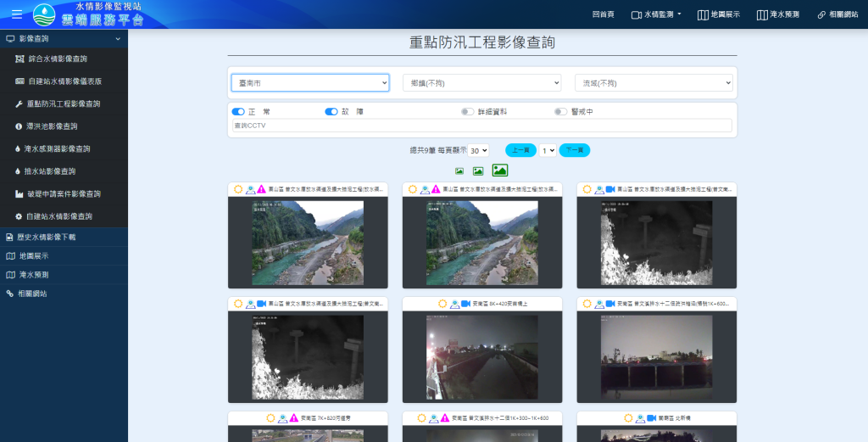Click the info circle icon beside 滯洪池影像查詢
Screen dimensions: 868x442
[19, 126]
